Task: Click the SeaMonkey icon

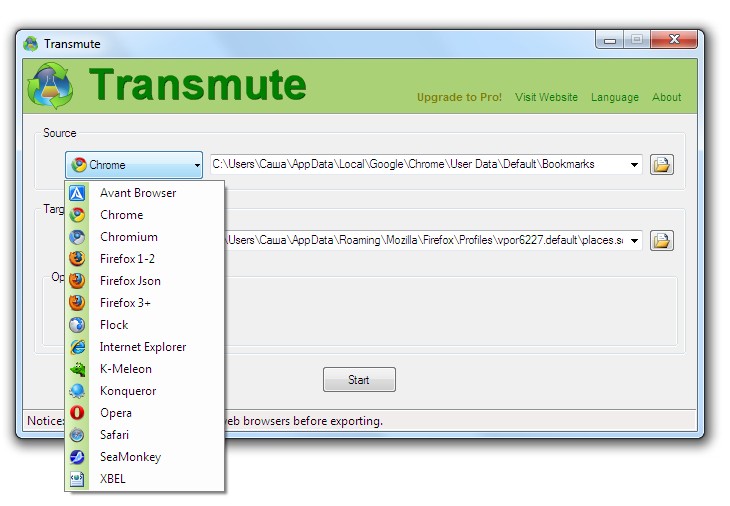Action: [x=77, y=457]
